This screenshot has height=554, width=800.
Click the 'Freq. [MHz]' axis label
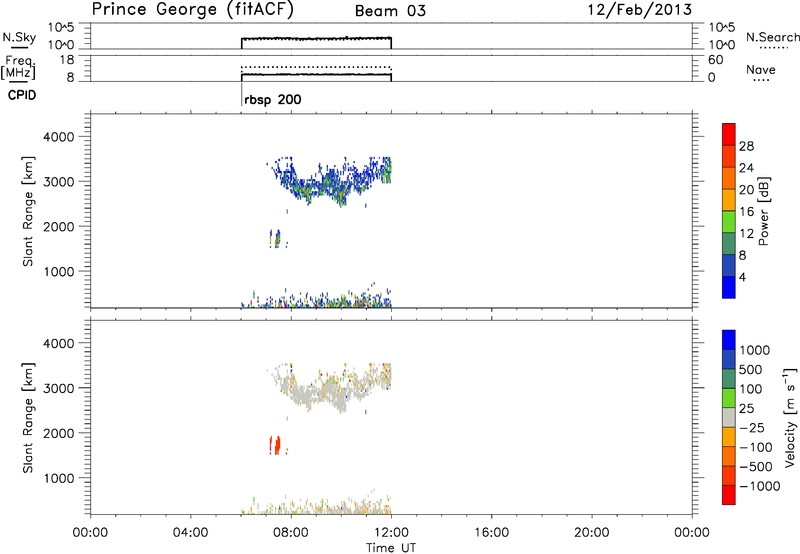(x=18, y=67)
